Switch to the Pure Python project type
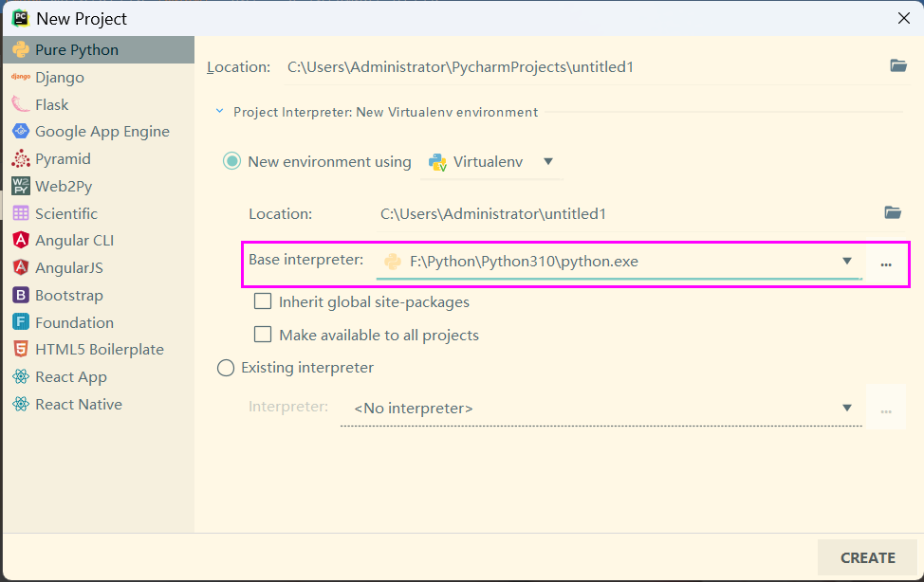Screen dimensions: 924x582 [21, 49]
